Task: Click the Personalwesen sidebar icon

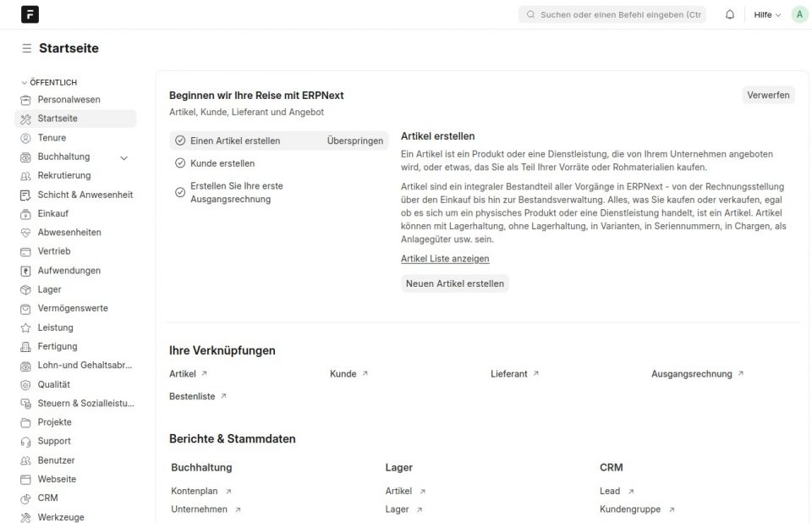Action: click(25, 100)
